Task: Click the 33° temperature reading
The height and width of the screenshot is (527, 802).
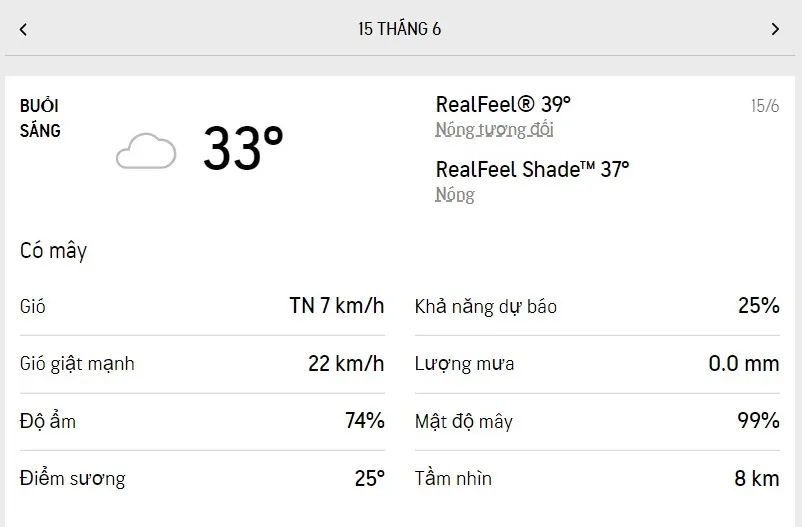Action: point(243,149)
